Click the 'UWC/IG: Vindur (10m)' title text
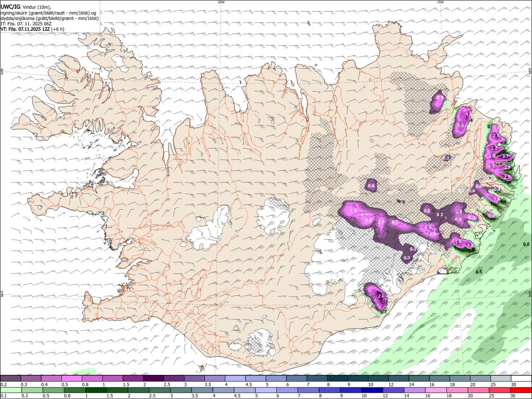 point(26,7)
